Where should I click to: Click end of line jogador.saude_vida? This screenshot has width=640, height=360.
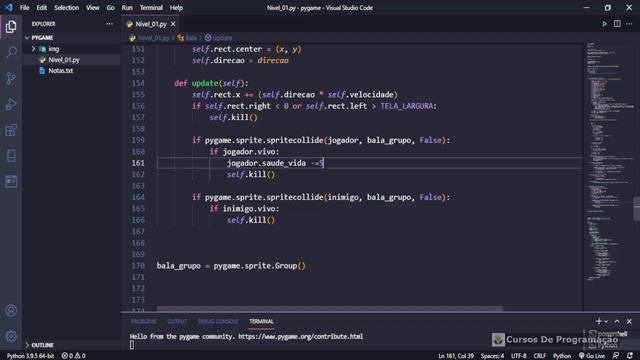point(324,163)
